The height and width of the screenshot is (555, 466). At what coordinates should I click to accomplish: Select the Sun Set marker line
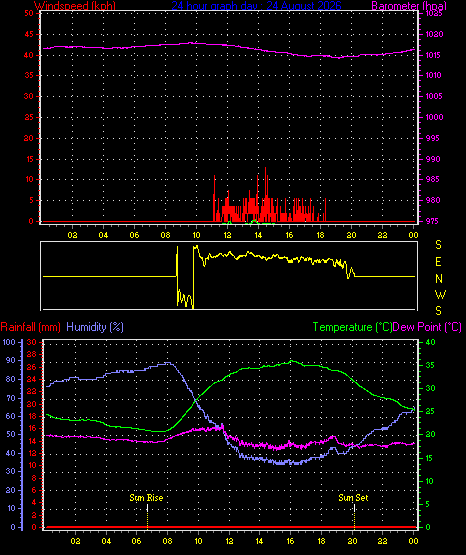pyautogui.click(x=354, y=516)
